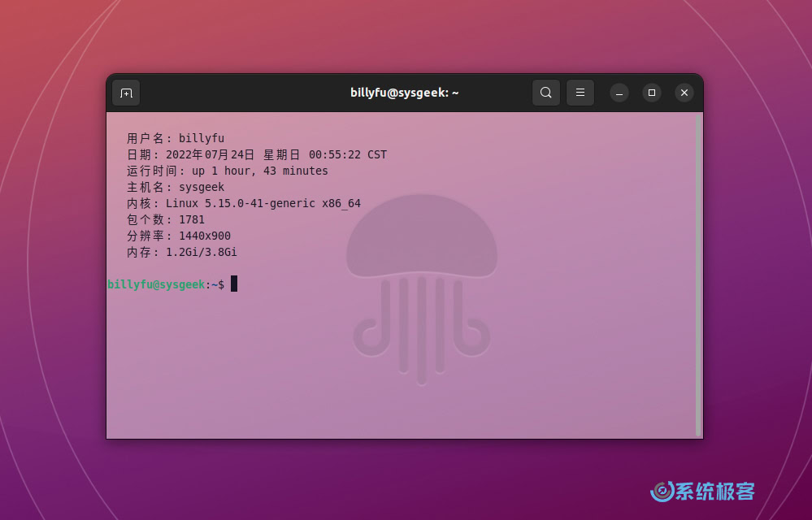Click the kernel line 'Linux 5.15.0-41-generic x86_64'

tap(244, 203)
